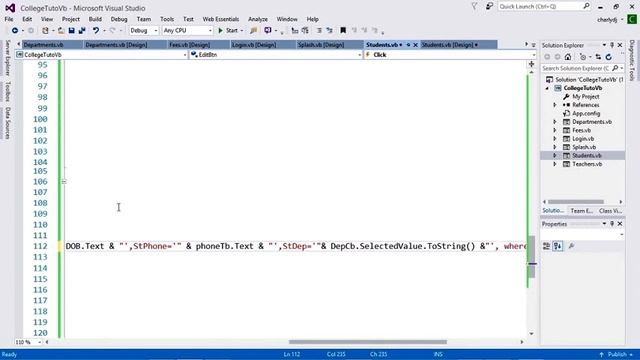The width and height of the screenshot is (640, 360).
Task: Click the Quick Launch search box
Action: [x=544, y=7]
